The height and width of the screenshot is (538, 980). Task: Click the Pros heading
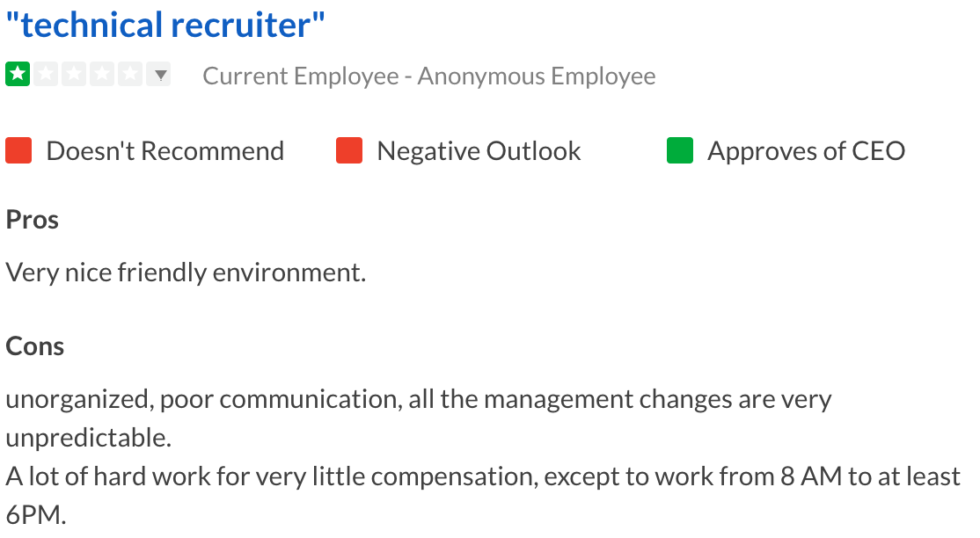[33, 220]
